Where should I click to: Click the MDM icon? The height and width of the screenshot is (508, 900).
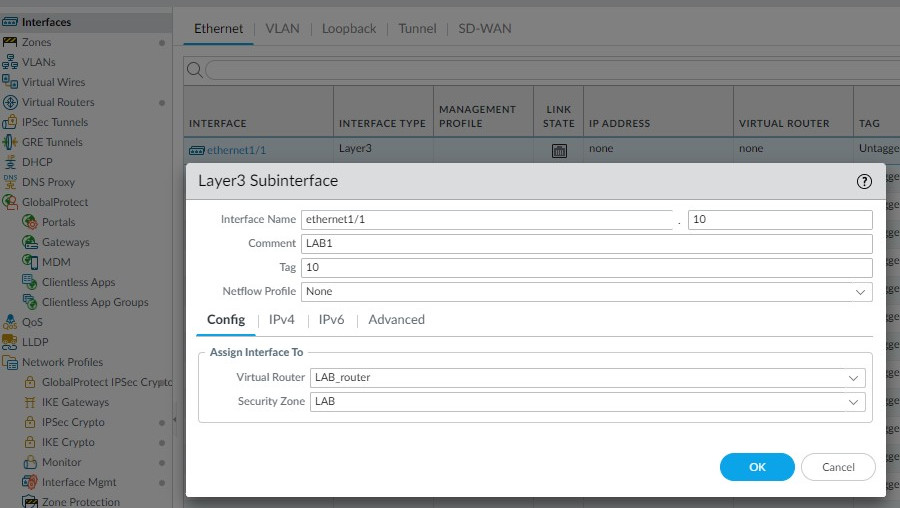pyautogui.click(x=30, y=262)
